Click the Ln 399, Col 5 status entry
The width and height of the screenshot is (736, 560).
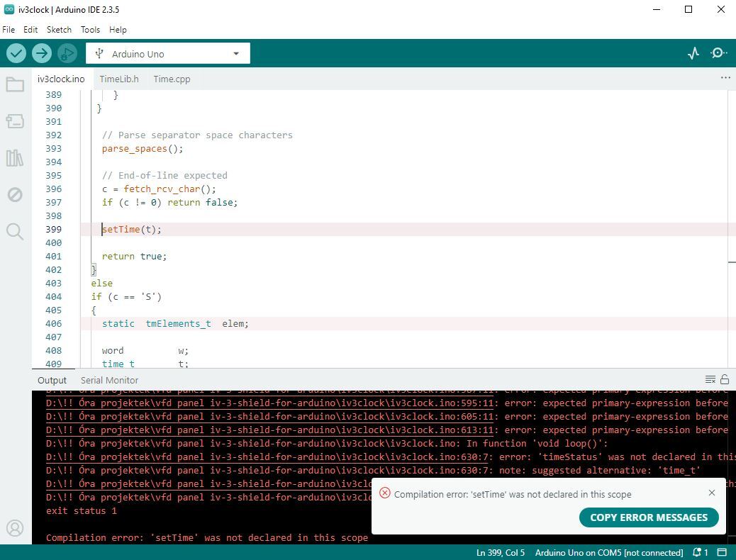pyautogui.click(x=501, y=552)
